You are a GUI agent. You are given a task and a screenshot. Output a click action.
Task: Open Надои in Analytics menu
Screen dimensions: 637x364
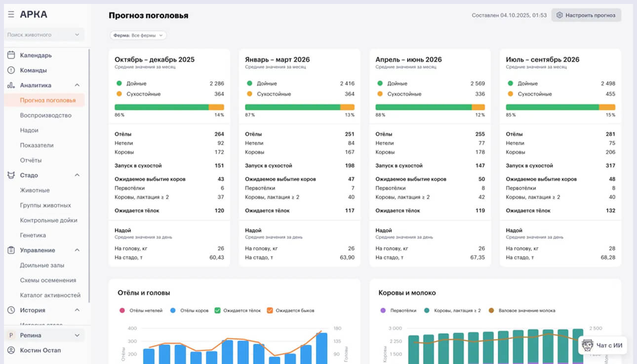tap(29, 130)
